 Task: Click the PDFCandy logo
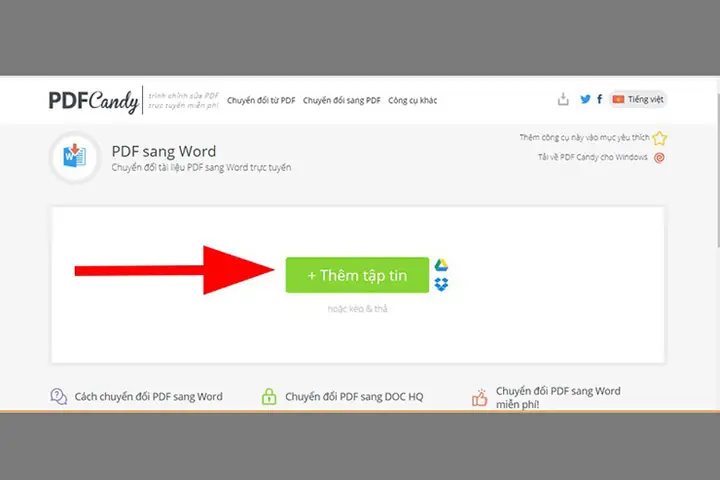[94, 101]
